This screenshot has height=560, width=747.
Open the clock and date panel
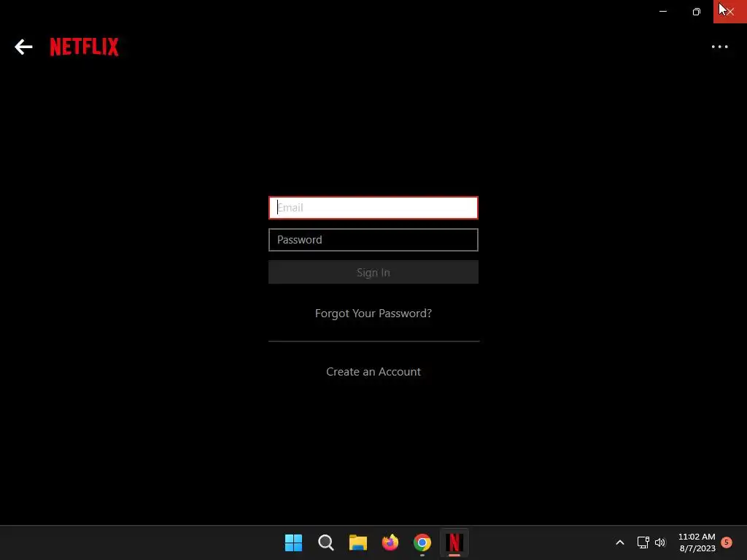click(697, 542)
